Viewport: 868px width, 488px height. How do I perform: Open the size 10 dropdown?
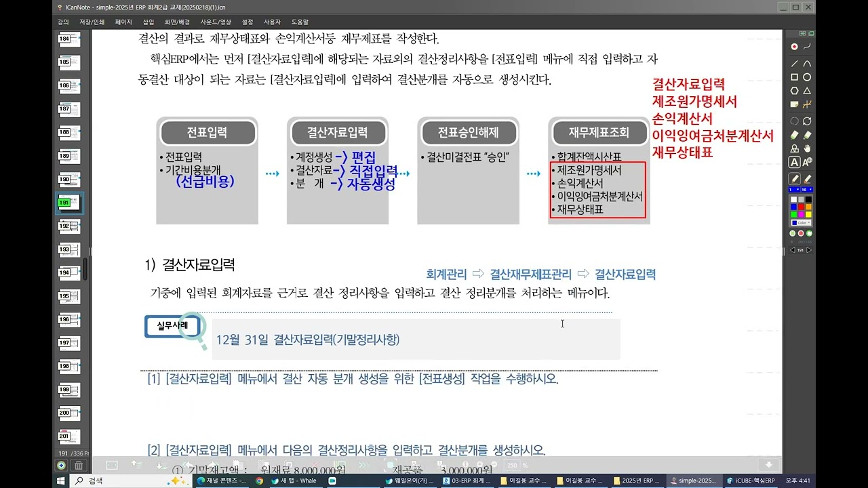coord(807,190)
